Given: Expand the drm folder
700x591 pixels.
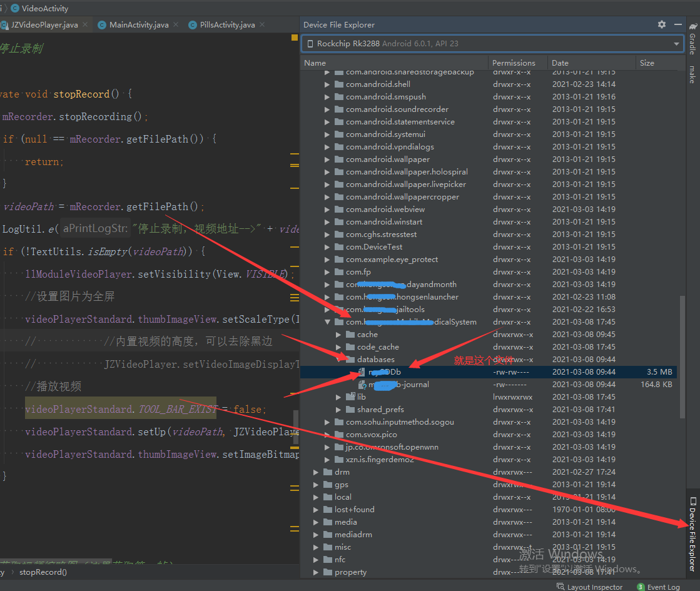Looking at the screenshot, I should (x=317, y=472).
